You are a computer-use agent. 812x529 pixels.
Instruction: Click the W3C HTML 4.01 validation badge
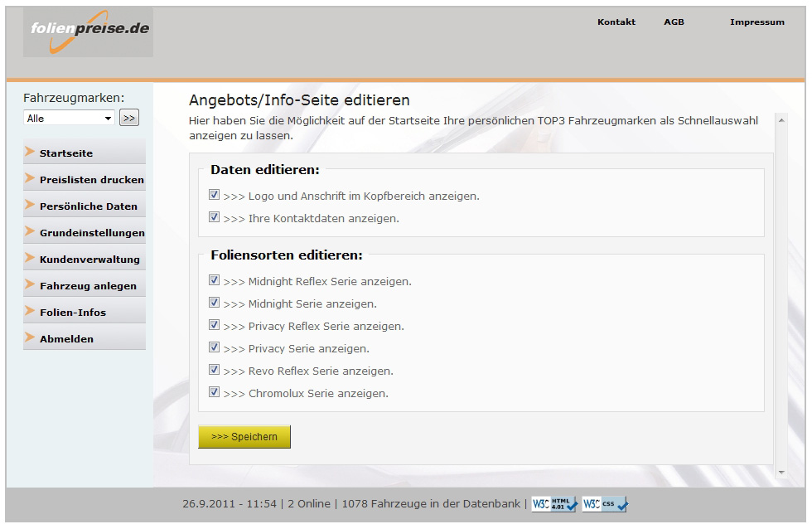pos(554,504)
